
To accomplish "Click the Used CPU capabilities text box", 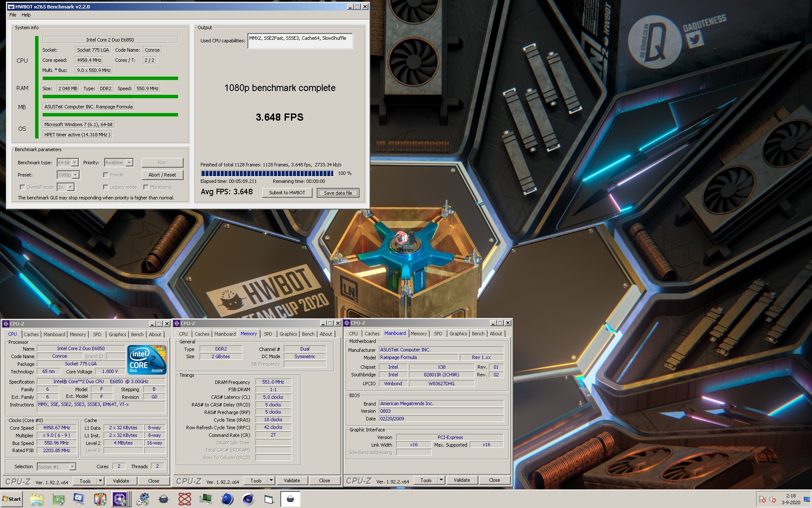I will pyautogui.click(x=300, y=41).
